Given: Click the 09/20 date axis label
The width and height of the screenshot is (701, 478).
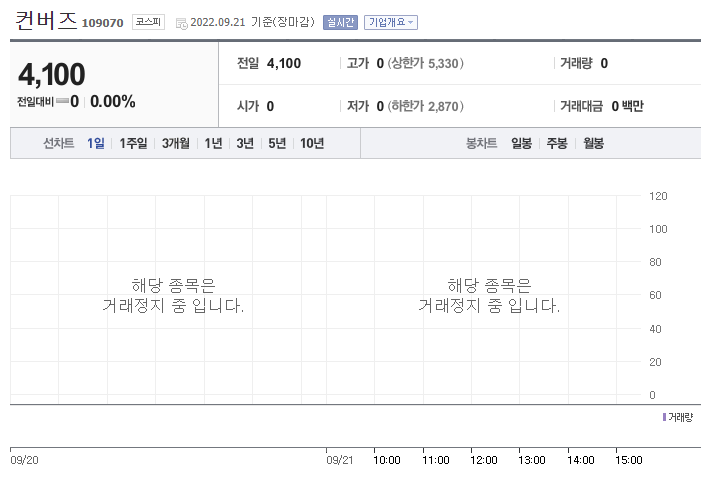Looking at the screenshot, I should coord(24,460).
